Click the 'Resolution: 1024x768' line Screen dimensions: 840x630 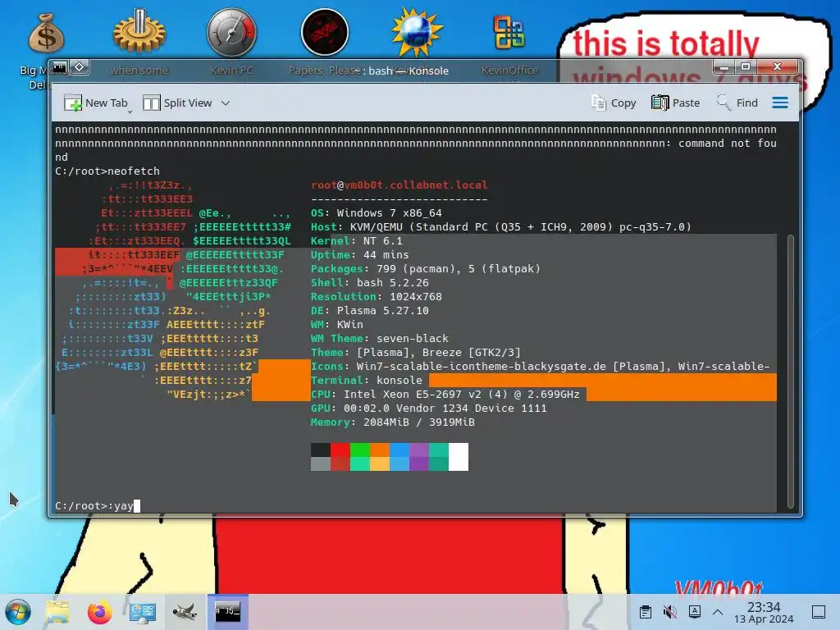pyautogui.click(x=376, y=296)
